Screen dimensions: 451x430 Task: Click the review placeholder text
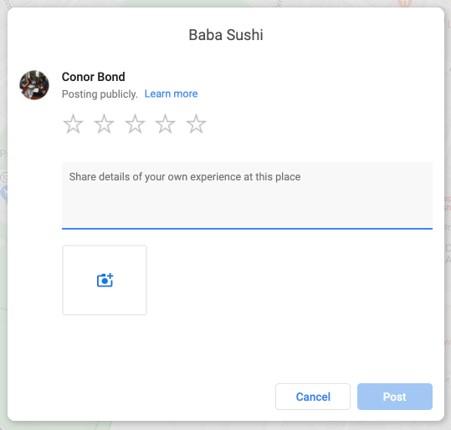pos(185,177)
